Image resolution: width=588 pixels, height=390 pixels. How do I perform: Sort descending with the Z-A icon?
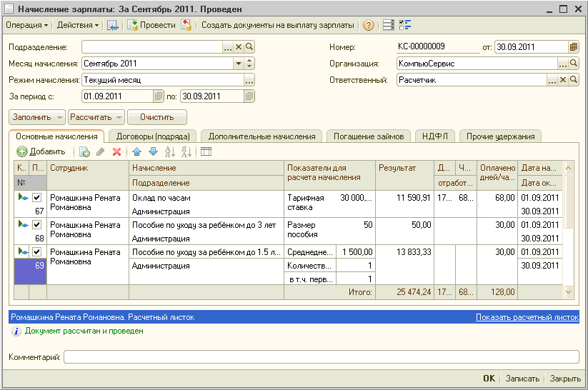click(x=186, y=152)
